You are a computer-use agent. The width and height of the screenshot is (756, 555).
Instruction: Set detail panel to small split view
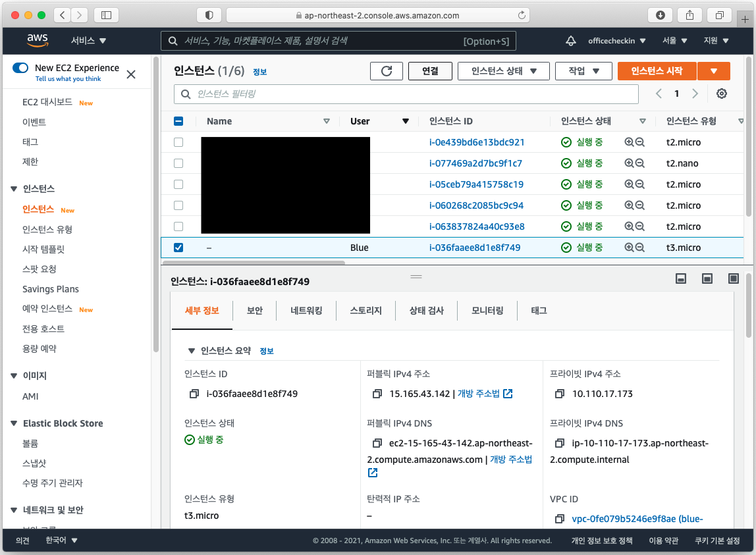(681, 278)
